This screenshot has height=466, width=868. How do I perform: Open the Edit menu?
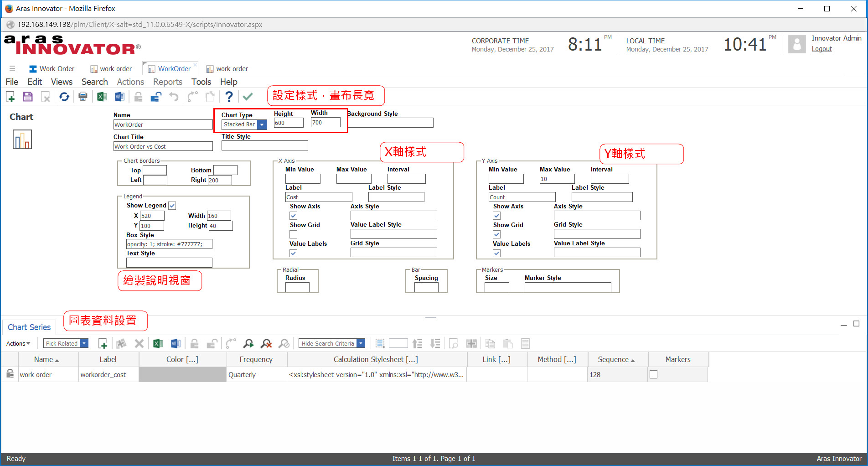tap(35, 82)
